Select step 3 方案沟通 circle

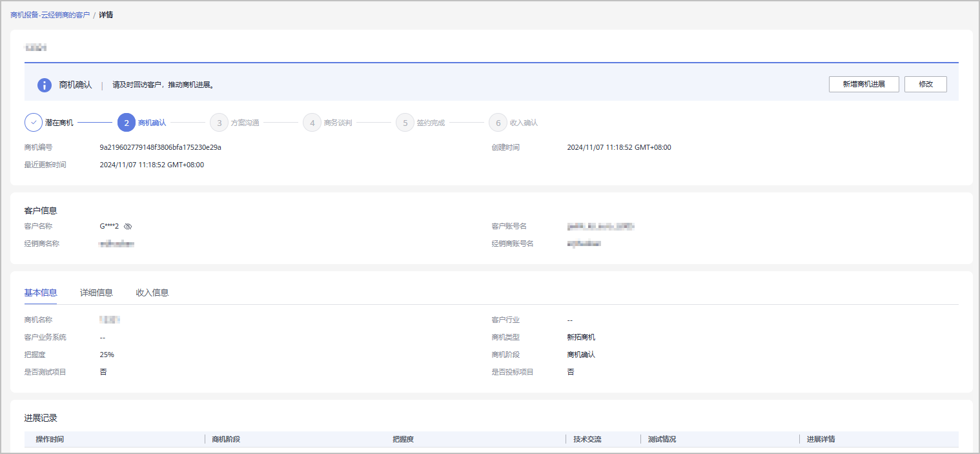(219, 122)
